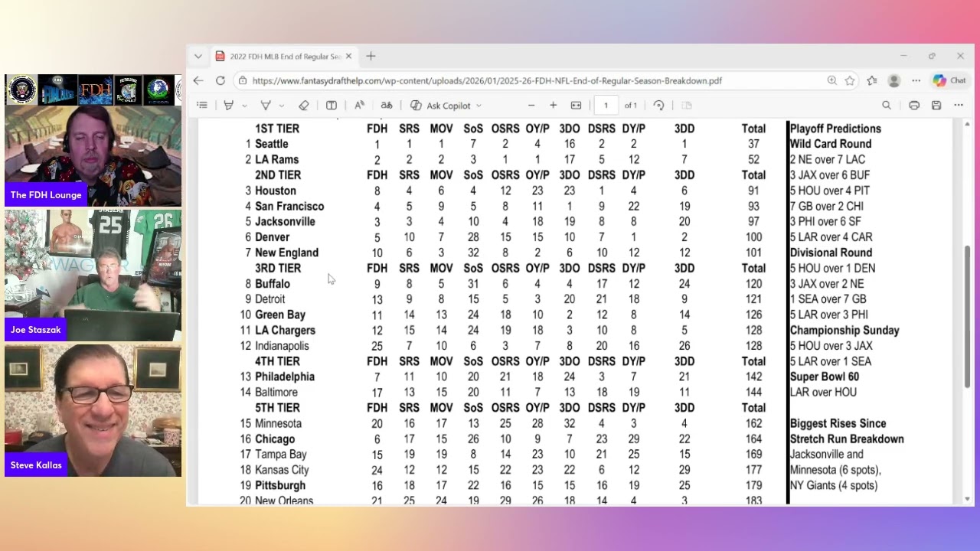Click the fantasydrafthelp.com address bar
980x551 pixels.
click(x=487, y=80)
